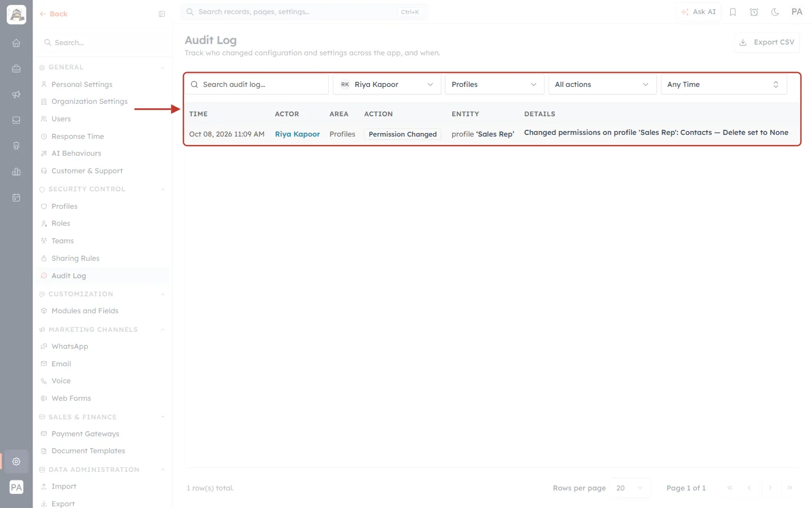Click the audit log search field
Image resolution: width=812 pixels, height=508 pixels.
pyautogui.click(x=257, y=85)
